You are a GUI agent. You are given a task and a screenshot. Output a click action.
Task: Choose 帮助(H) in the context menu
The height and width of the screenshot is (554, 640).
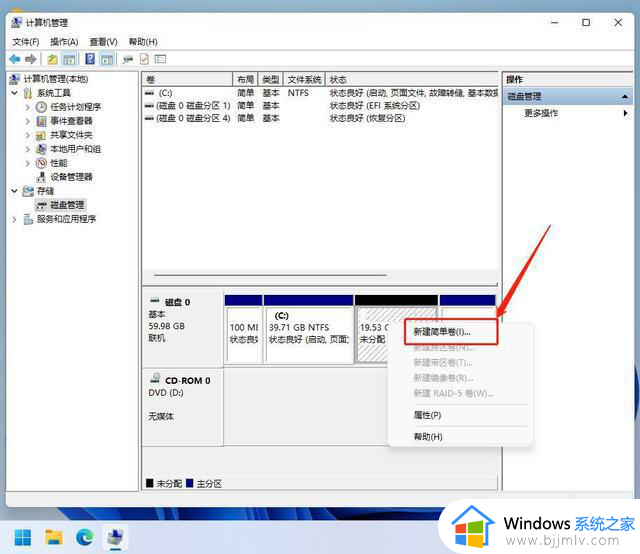click(428, 437)
